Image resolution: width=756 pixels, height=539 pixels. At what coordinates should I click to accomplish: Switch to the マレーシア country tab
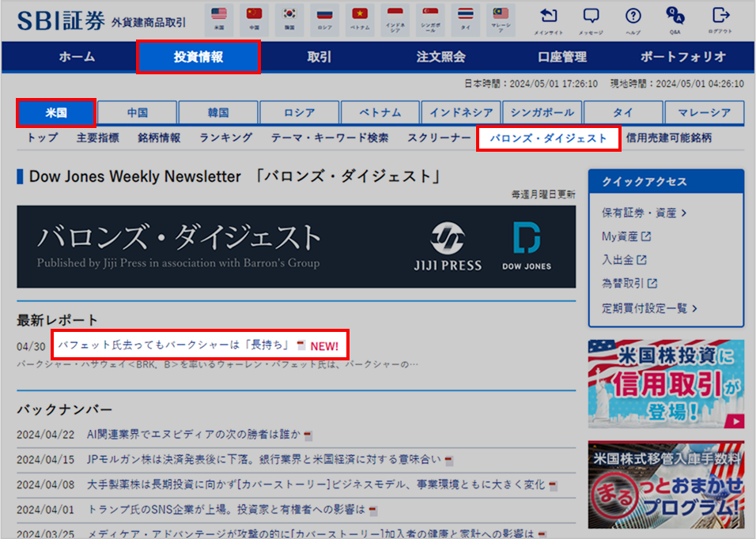click(705, 113)
